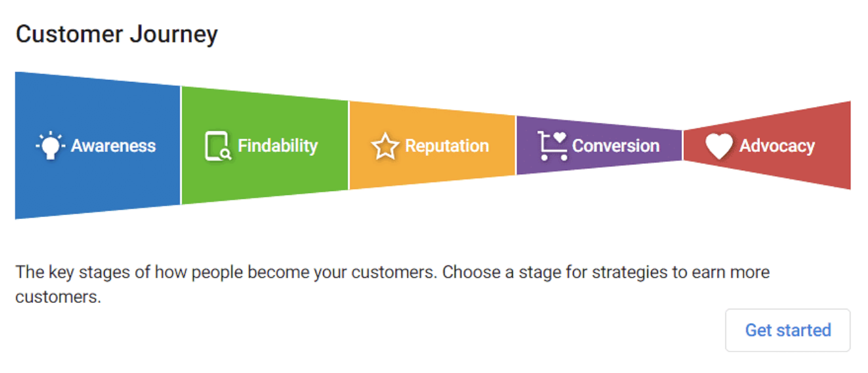This screenshot has width=868, height=373.
Task: Click the key stages description text
Action: click(x=392, y=284)
